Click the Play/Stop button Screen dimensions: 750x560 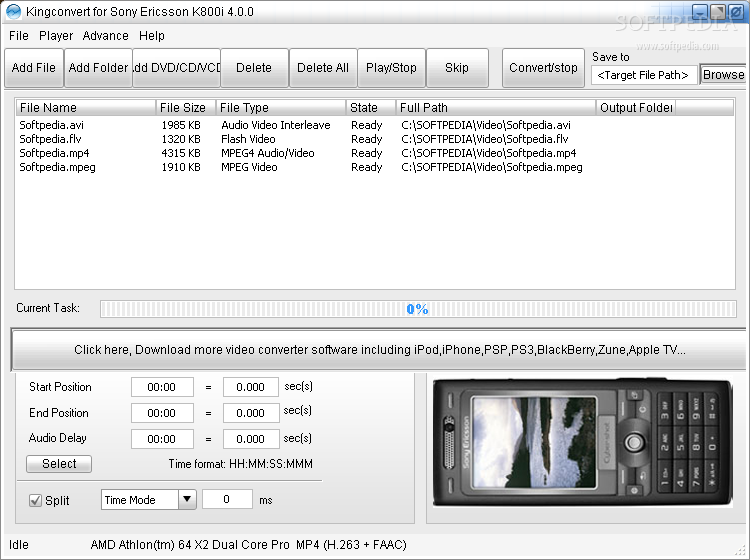[391, 68]
